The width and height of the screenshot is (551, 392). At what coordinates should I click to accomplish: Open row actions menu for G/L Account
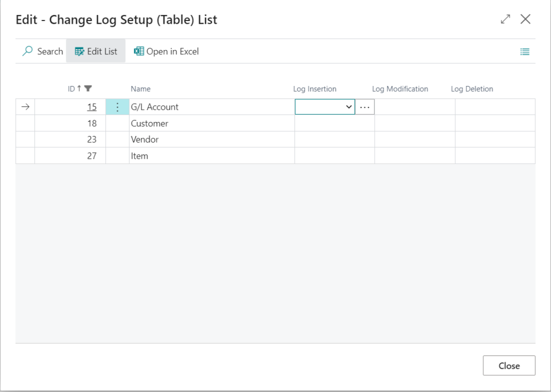[x=117, y=107]
